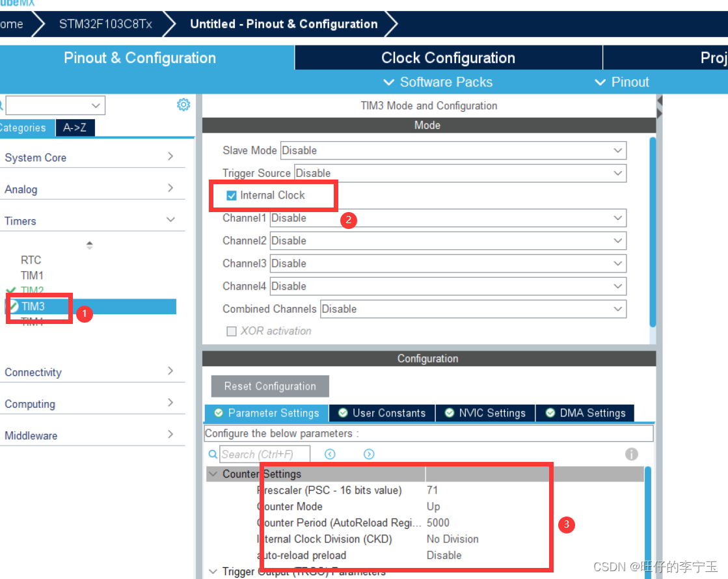
Task: Open the Pinout menu
Action: tap(622, 82)
